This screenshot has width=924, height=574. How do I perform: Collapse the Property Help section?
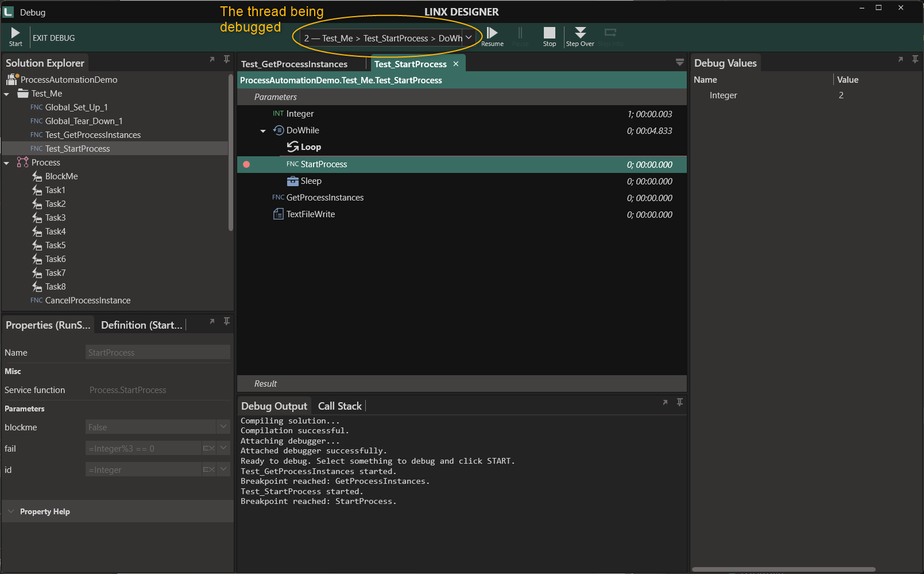[x=11, y=511]
